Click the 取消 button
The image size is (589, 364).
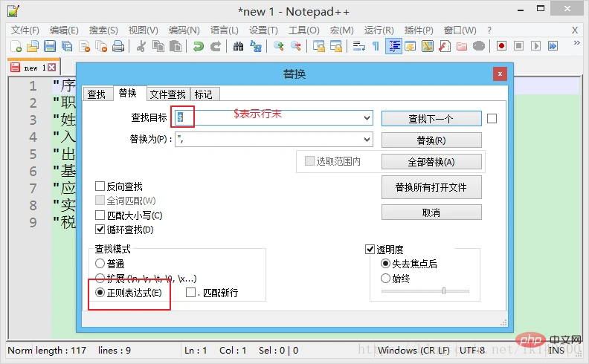(431, 212)
